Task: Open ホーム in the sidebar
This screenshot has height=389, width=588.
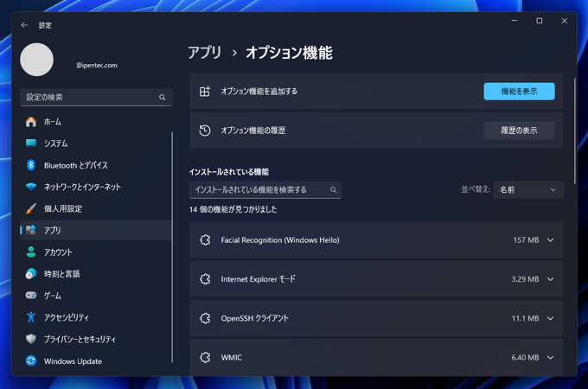Action: click(96, 122)
